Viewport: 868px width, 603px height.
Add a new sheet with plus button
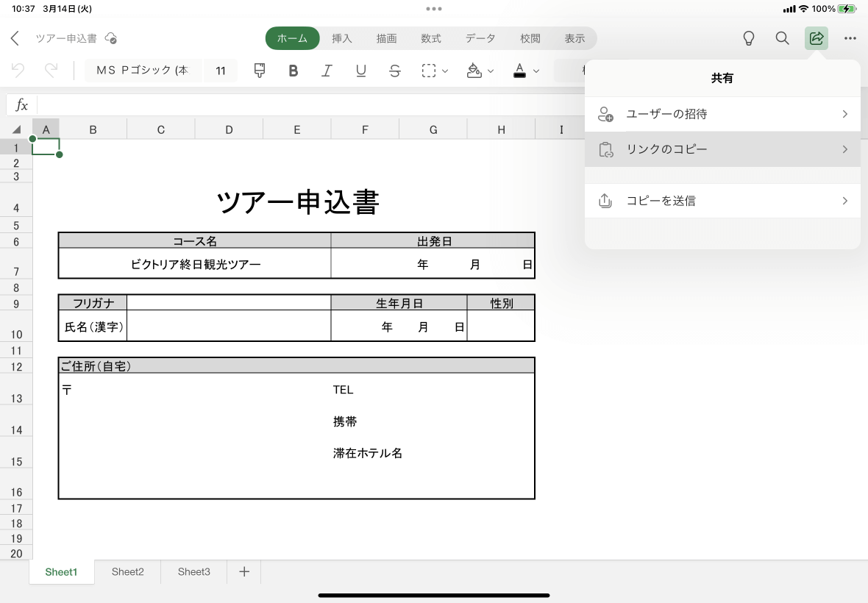coord(244,571)
